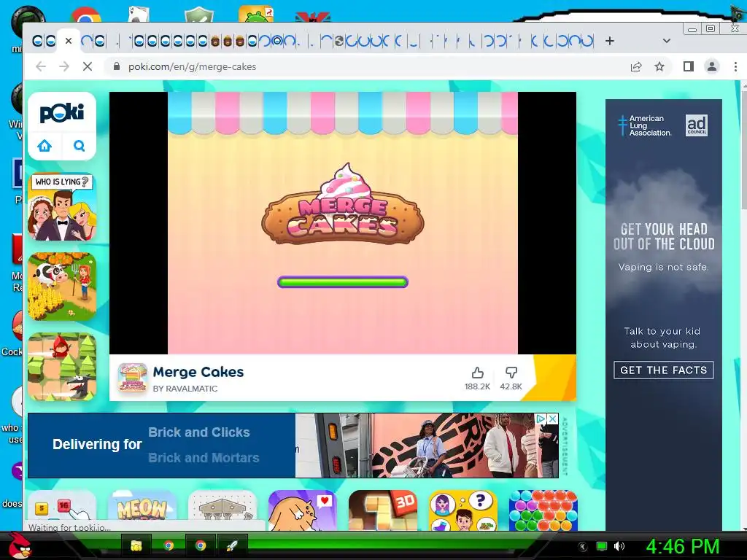Click GET THE FACTS ad button
The width and height of the screenshot is (747, 560).
[x=664, y=370]
